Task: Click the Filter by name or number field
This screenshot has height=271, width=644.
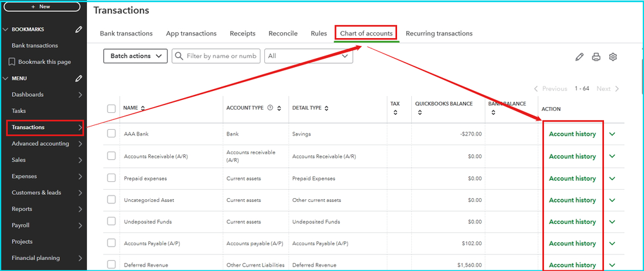Action: (x=216, y=56)
